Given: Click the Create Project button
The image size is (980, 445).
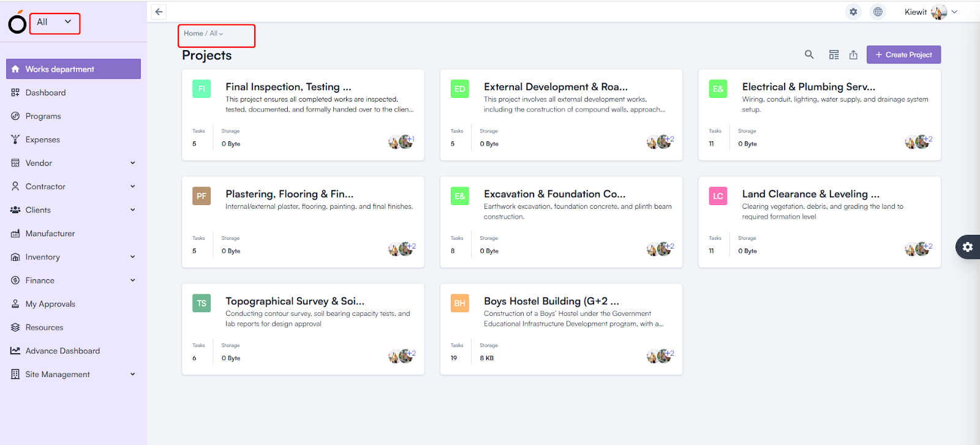Looking at the screenshot, I should click(903, 54).
